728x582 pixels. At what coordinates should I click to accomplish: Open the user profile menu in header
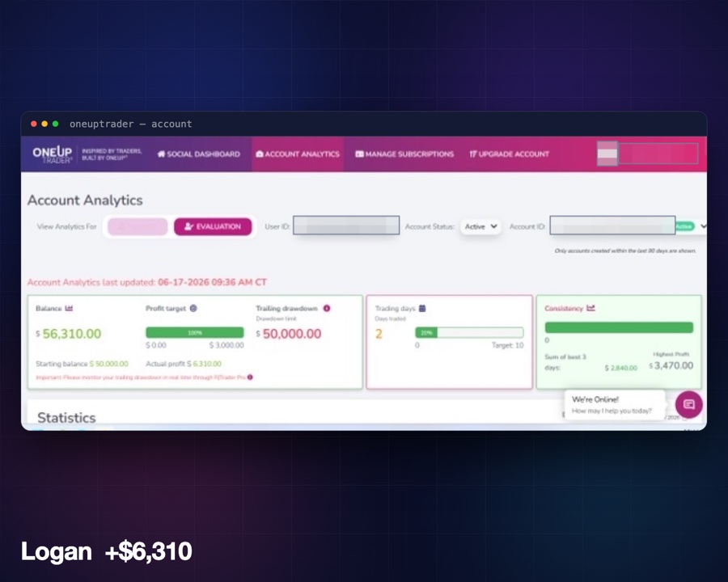658,154
